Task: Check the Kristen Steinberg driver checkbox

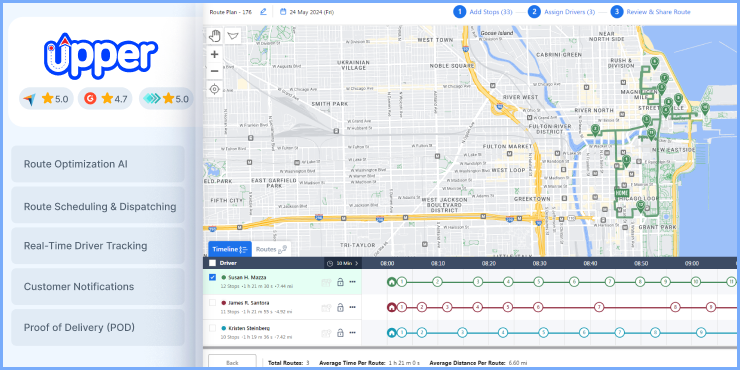Action: (212, 328)
